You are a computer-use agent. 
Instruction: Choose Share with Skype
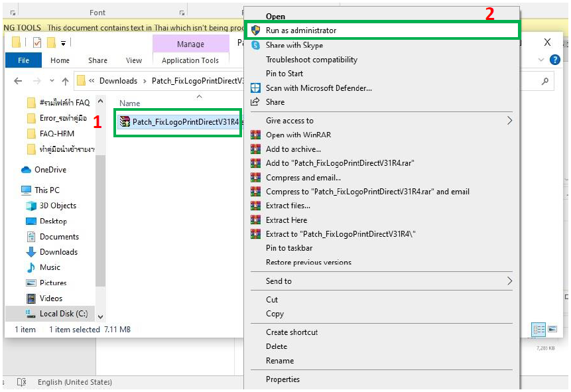(x=294, y=45)
